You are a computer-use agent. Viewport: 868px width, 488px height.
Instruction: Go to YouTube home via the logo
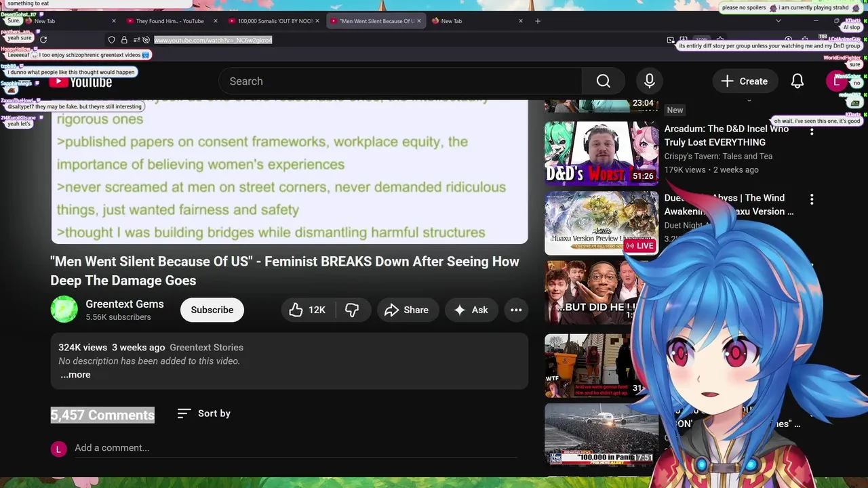click(80, 82)
